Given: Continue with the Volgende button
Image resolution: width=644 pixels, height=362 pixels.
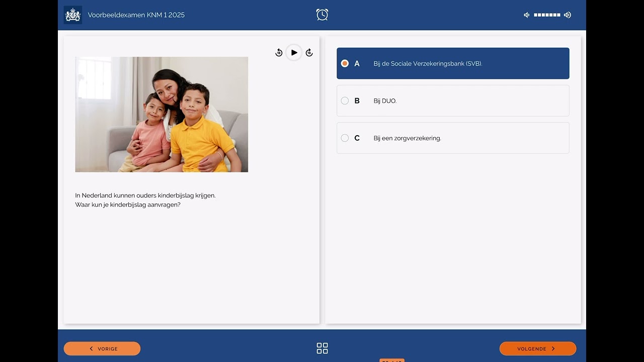Looking at the screenshot, I should [538, 348].
